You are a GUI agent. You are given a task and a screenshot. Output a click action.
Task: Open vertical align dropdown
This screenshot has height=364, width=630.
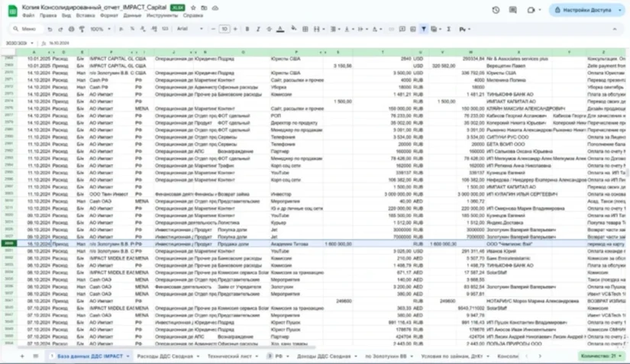[x=348, y=29]
